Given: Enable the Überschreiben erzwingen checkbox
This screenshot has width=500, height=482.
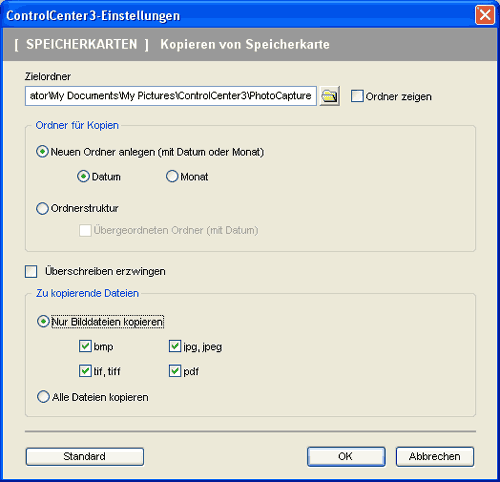Looking at the screenshot, I should 31,271.
